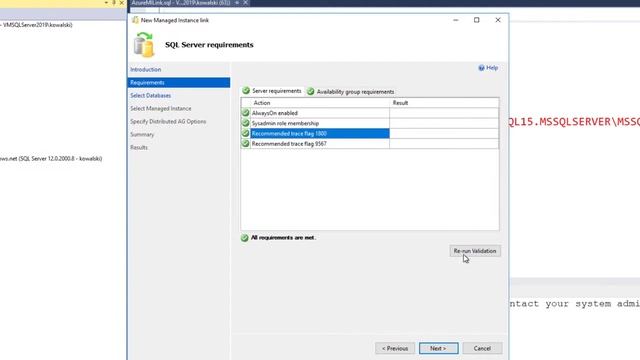Select the Summary wizard step

coord(142,134)
